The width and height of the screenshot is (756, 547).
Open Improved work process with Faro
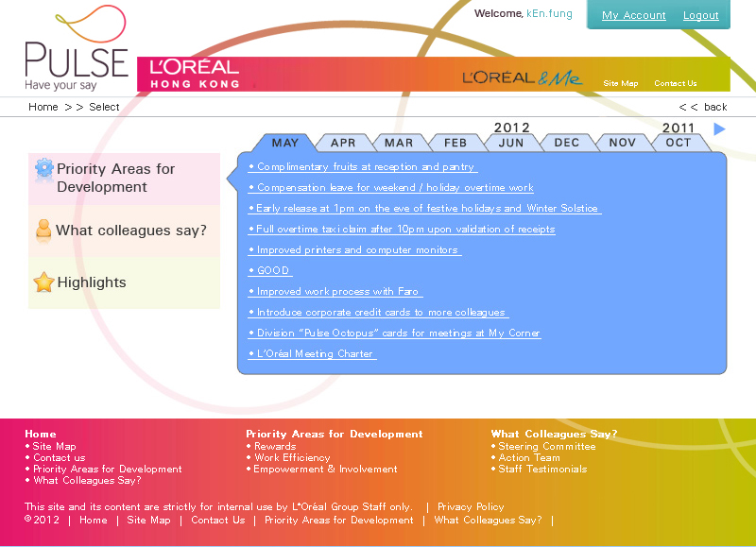point(335,291)
